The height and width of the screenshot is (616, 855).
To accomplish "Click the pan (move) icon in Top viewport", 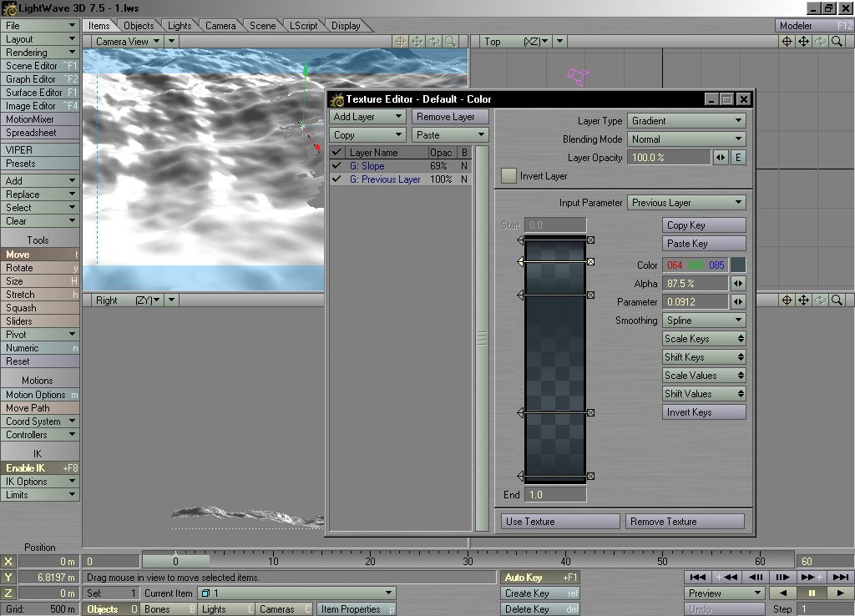I will point(802,41).
